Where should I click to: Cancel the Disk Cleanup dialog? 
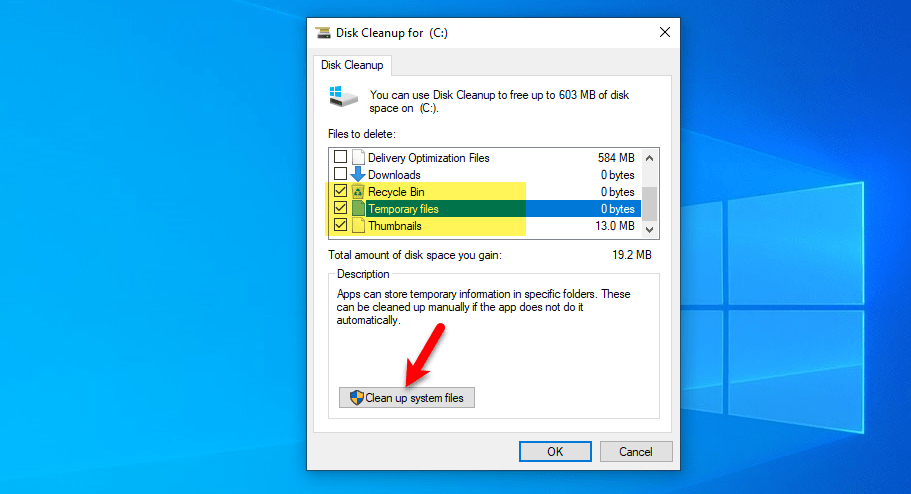[636, 452]
